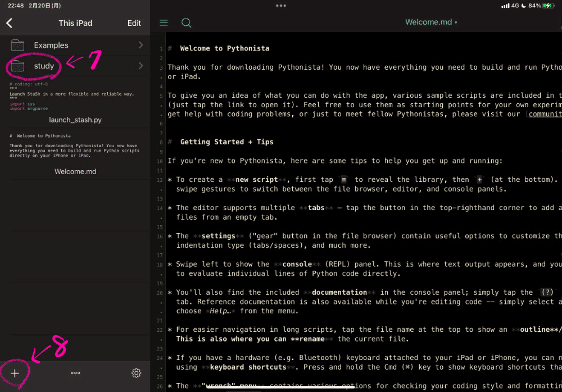Select the Welcome.md file preview
The height and width of the screenshot is (392, 562).
click(75, 152)
